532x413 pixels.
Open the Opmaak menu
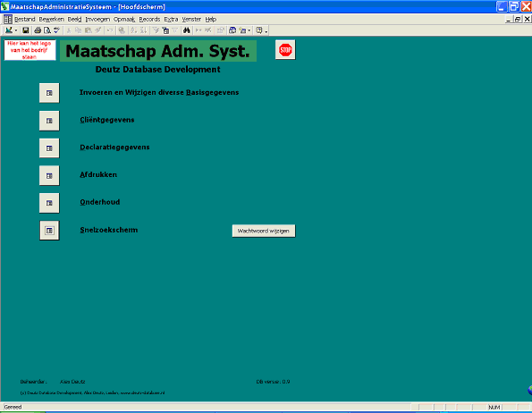tap(124, 20)
